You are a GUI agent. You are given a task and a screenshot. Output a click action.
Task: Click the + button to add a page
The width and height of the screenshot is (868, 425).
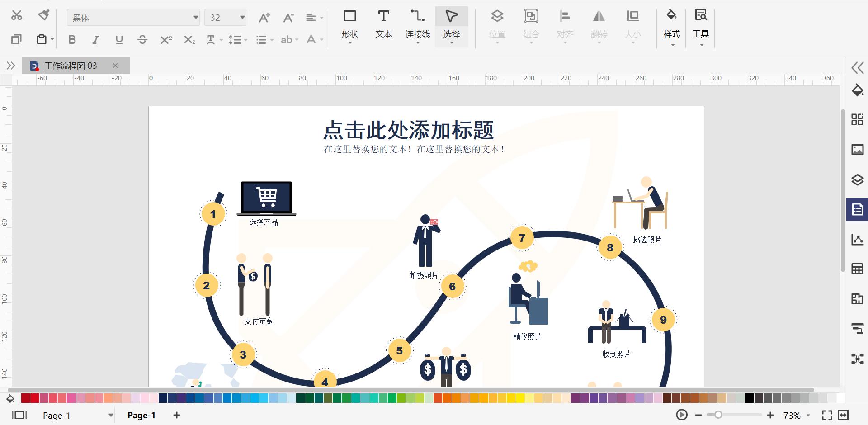(x=176, y=415)
